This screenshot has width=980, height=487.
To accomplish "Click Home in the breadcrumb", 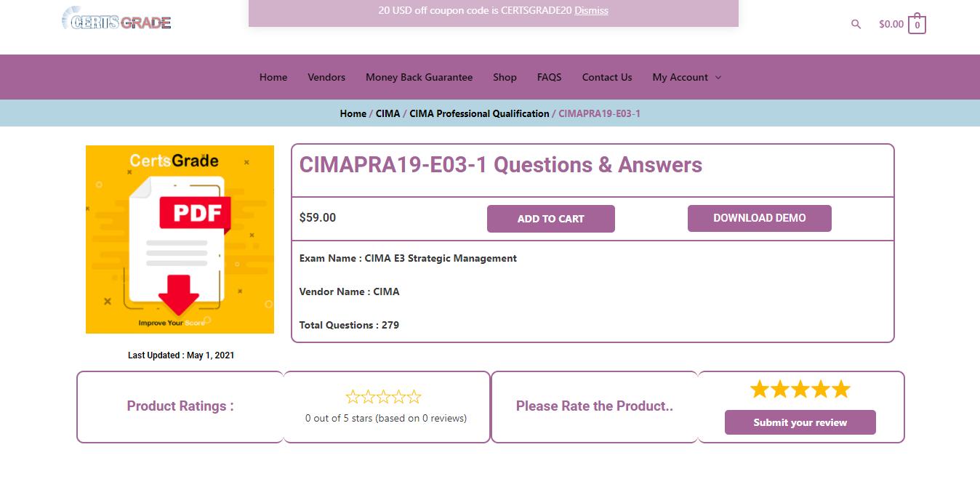I will [353, 113].
